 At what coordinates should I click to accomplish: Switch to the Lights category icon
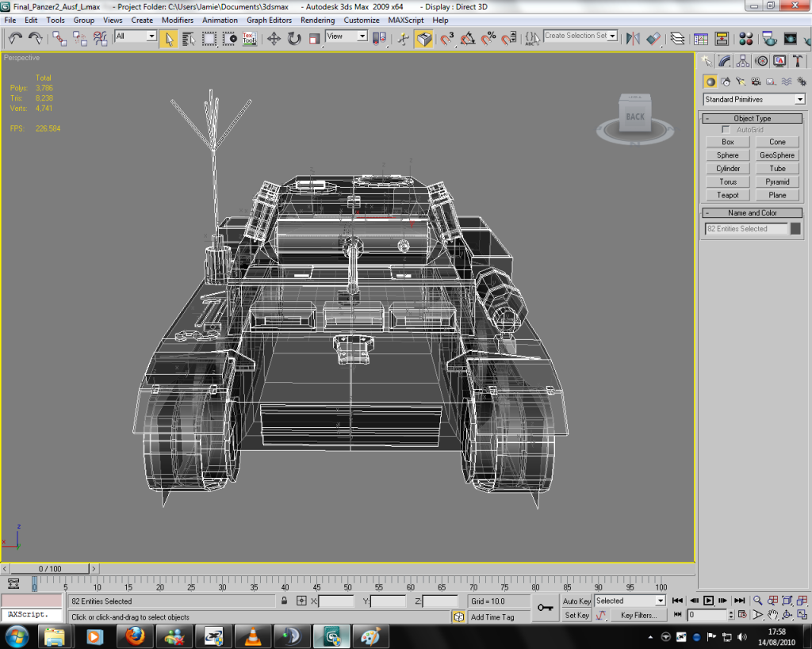741,81
